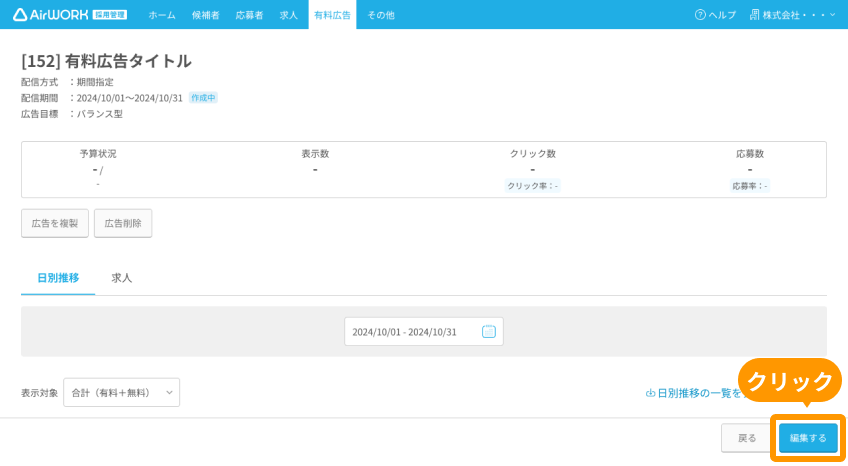The height and width of the screenshot is (466, 848).
Task: Switch to the 求人 tab below the buttons
Action: [x=122, y=278]
